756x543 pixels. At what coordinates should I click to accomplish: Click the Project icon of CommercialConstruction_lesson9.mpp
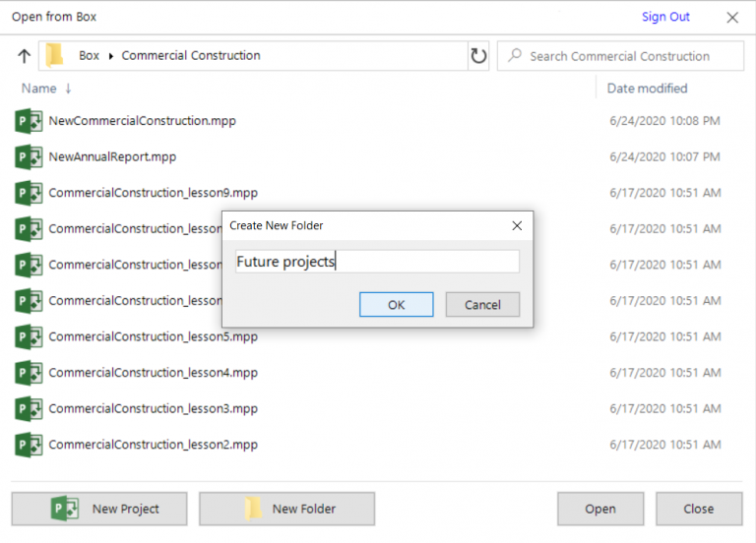[x=29, y=193]
